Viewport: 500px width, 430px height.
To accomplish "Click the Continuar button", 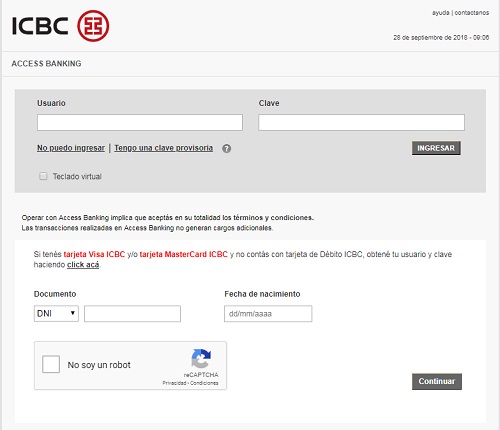I will 437,381.
